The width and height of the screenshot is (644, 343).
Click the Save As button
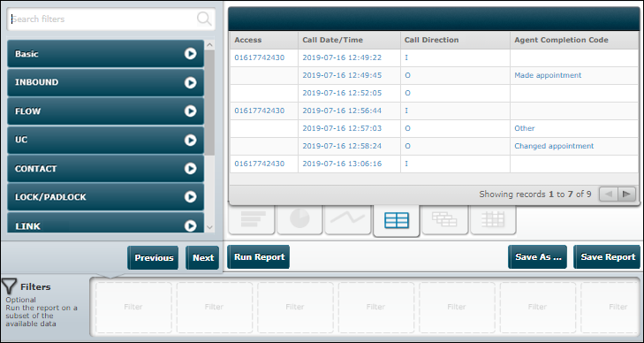538,257
